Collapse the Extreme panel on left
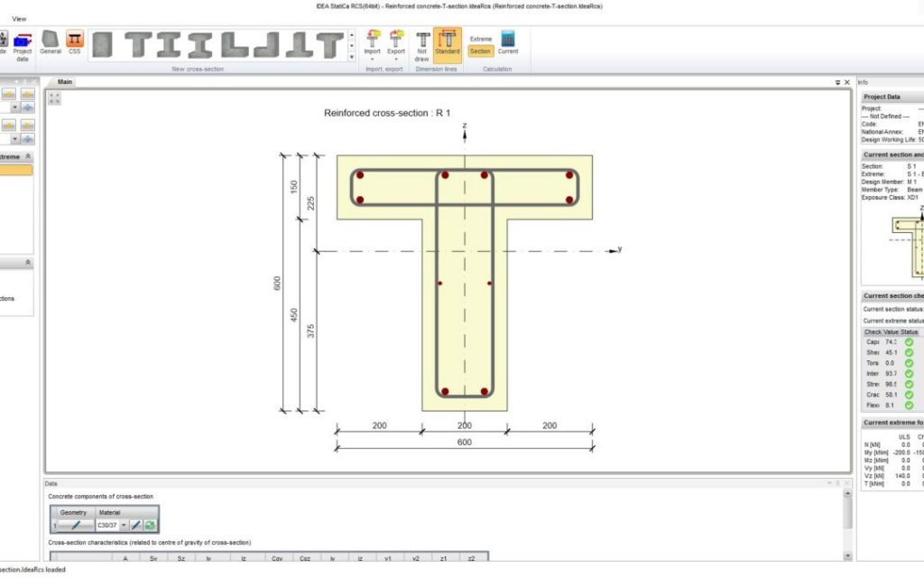The height and width of the screenshot is (578, 924). tap(28, 156)
